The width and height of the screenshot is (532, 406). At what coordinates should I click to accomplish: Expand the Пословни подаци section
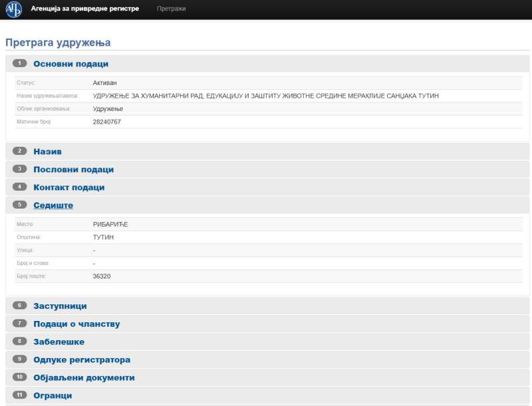(73, 169)
